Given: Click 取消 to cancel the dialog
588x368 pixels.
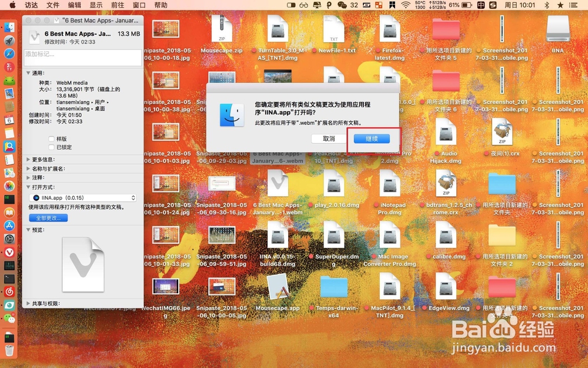Looking at the screenshot, I should pyautogui.click(x=329, y=138).
